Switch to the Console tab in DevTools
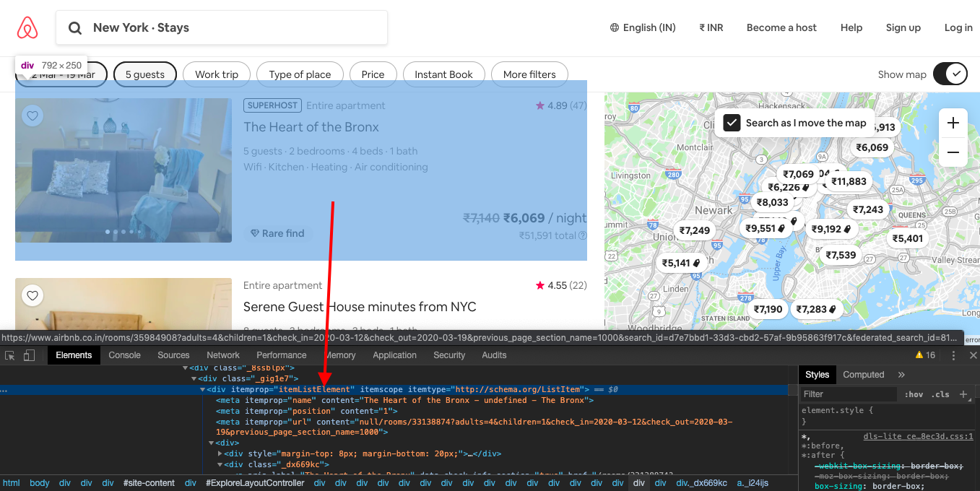The height and width of the screenshot is (491, 980). (x=124, y=355)
